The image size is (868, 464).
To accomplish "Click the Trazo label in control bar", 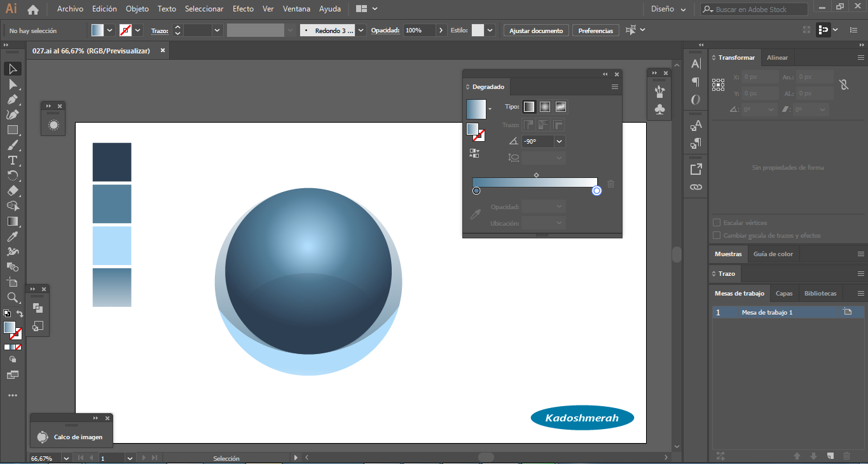I will coord(159,31).
